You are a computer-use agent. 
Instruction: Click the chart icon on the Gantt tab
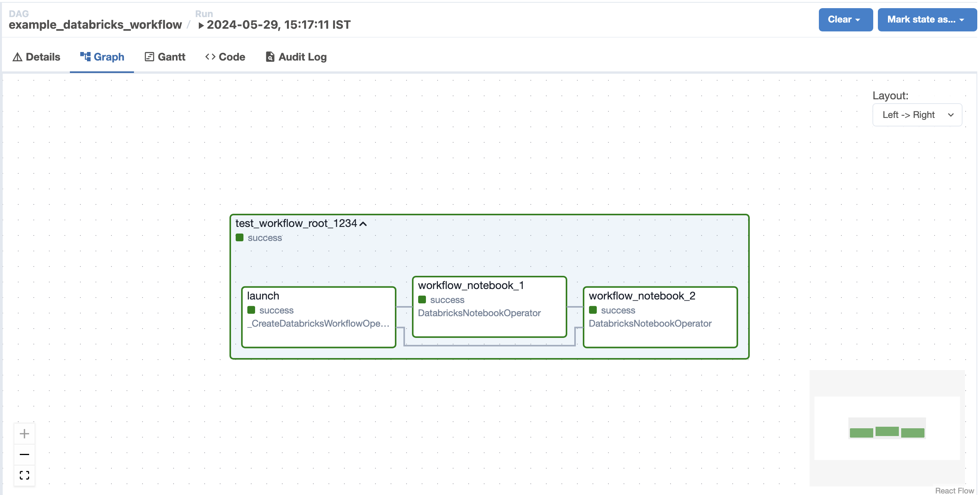tap(149, 57)
